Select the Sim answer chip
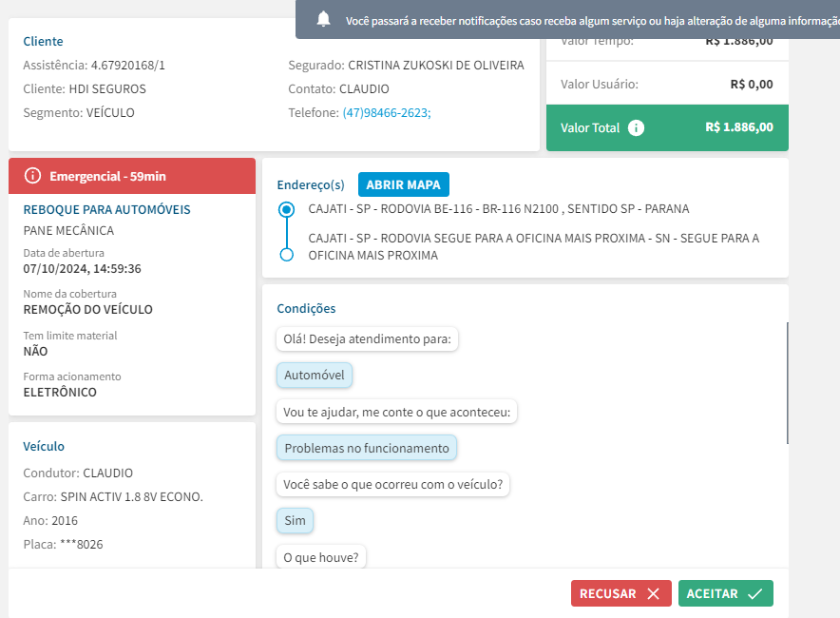840x618 pixels. [295, 520]
